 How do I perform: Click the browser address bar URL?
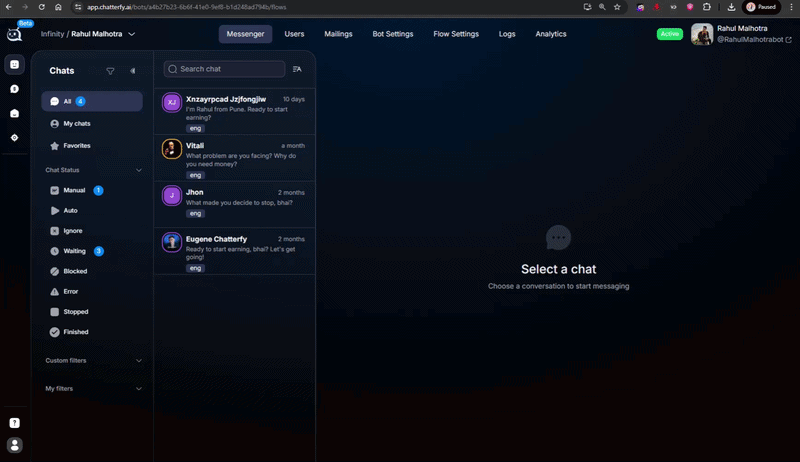coord(187,7)
